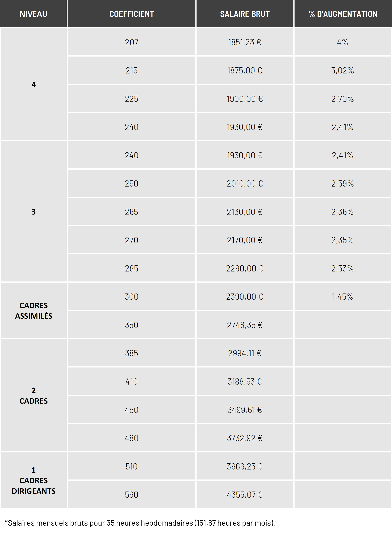Click the 4% augmentation cell
This screenshot has height=534, width=392.
343,42
